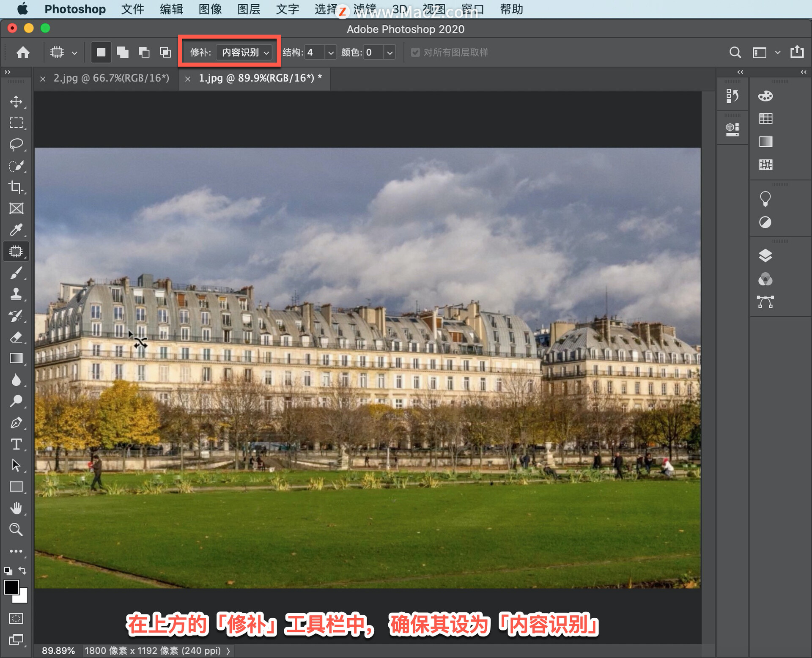Select the Quick Selection tool
The width and height of the screenshot is (812, 658).
pos(16,166)
